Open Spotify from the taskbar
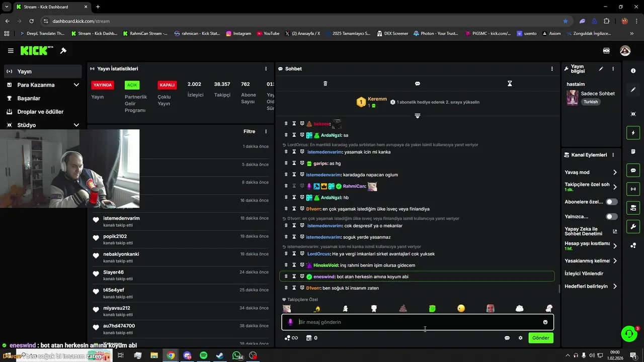Image resolution: width=644 pixels, height=362 pixels. click(203, 355)
